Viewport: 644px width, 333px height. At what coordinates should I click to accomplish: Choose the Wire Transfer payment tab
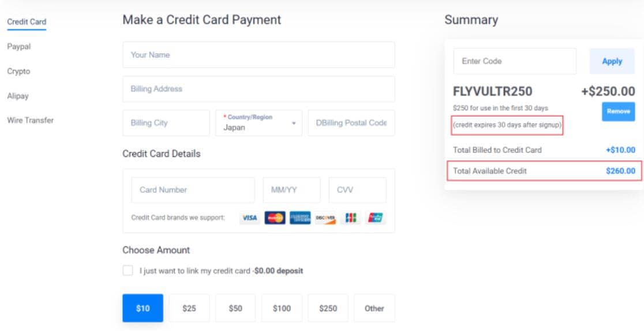31,121
